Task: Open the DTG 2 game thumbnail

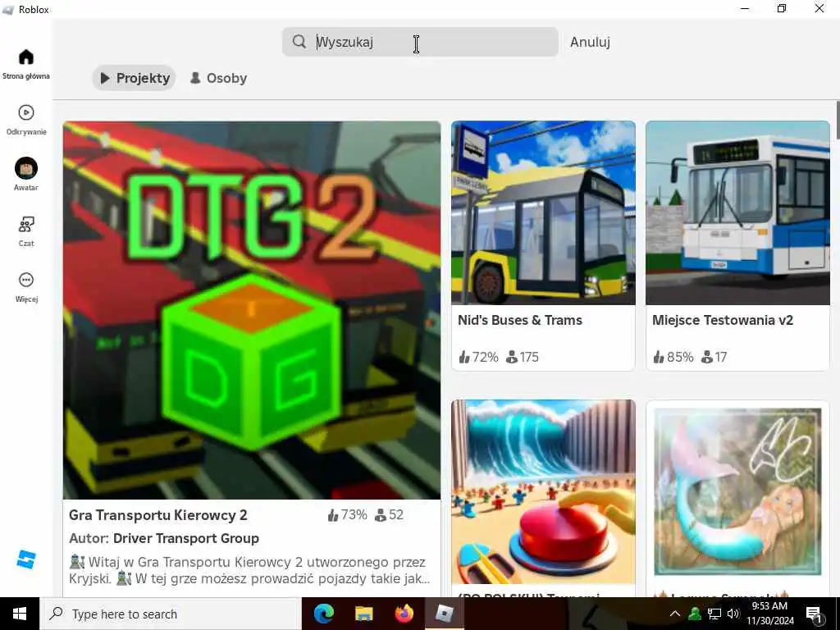Action: [252, 310]
